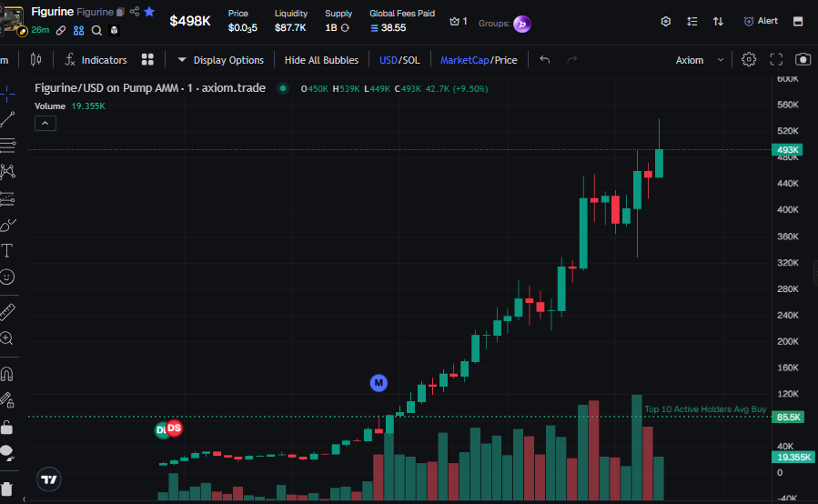Toggle stay-in-drawing-mode pencil lock

[x=7, y=400]
